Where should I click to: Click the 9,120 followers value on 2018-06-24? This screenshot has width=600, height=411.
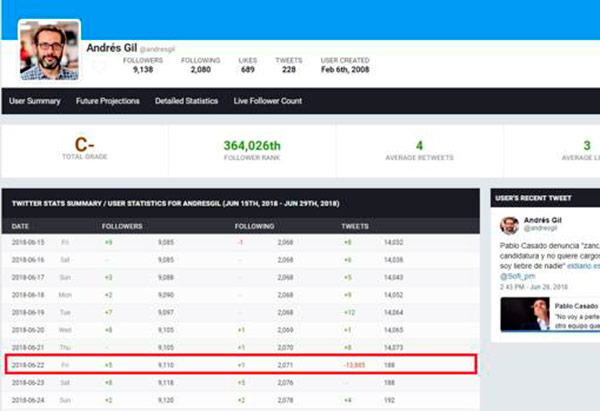click(x=166, y=400)
